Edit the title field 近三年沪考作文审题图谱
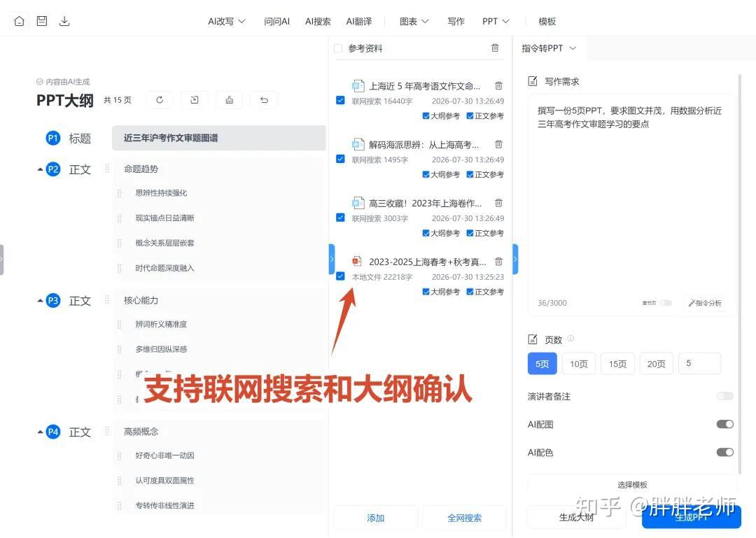The width and height of the screenshot is (756, 538). pyautogui.click(x=219, y=138)
